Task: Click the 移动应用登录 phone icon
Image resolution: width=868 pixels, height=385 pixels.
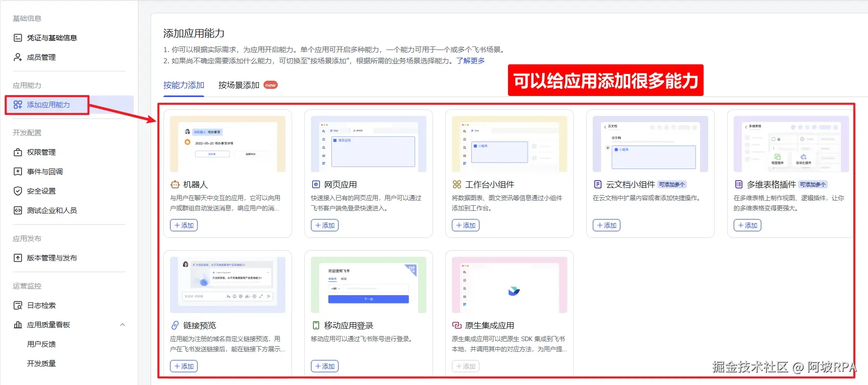Action: tap(316, 325)
